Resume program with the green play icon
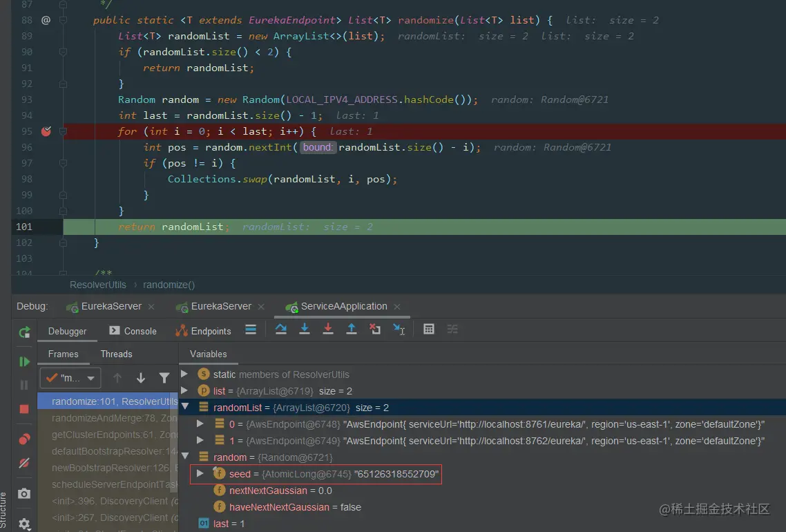This screenshot has height=532, width=786. (24, 361)
